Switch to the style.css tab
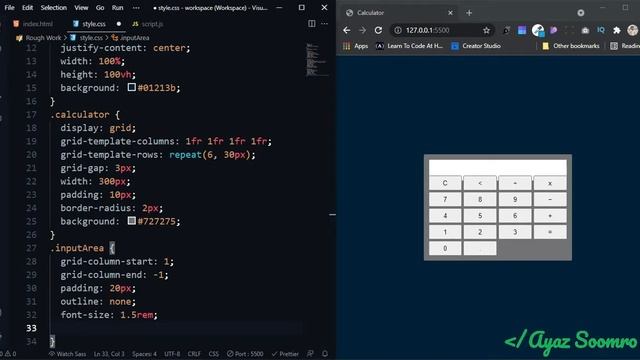The height and width of the screenshot is (360, 640). click(94, 24)
